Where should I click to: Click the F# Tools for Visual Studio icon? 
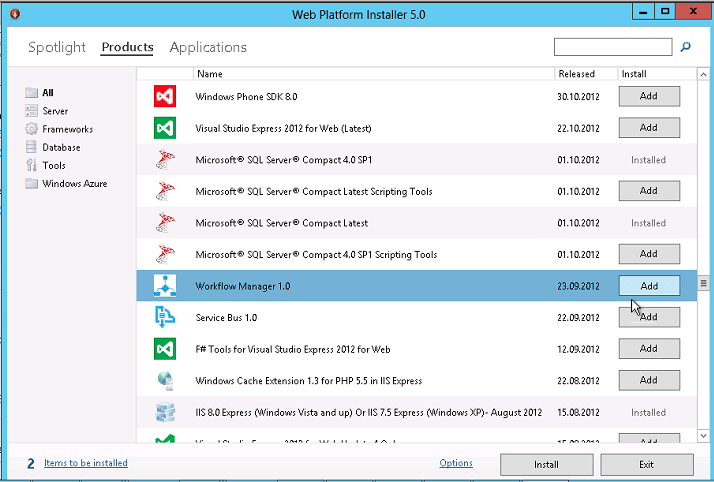tap(165, 349)
